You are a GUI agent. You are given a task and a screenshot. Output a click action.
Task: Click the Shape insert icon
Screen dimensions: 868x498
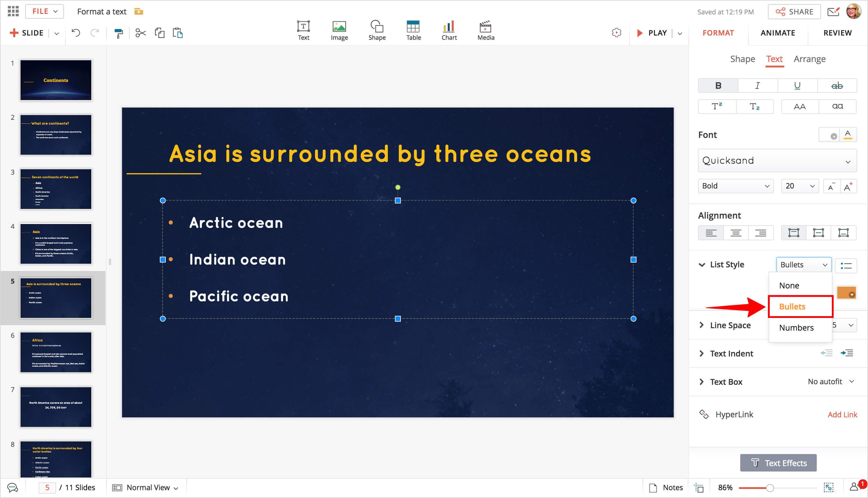click(x=377, y=30)
